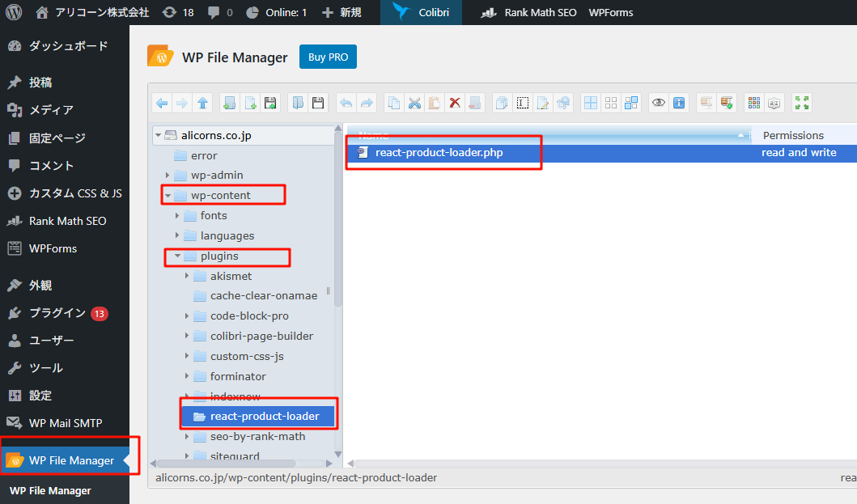Open the ダッシュボード sidebar menu item
The image size is (857, 504).
[x=68, y=46]
